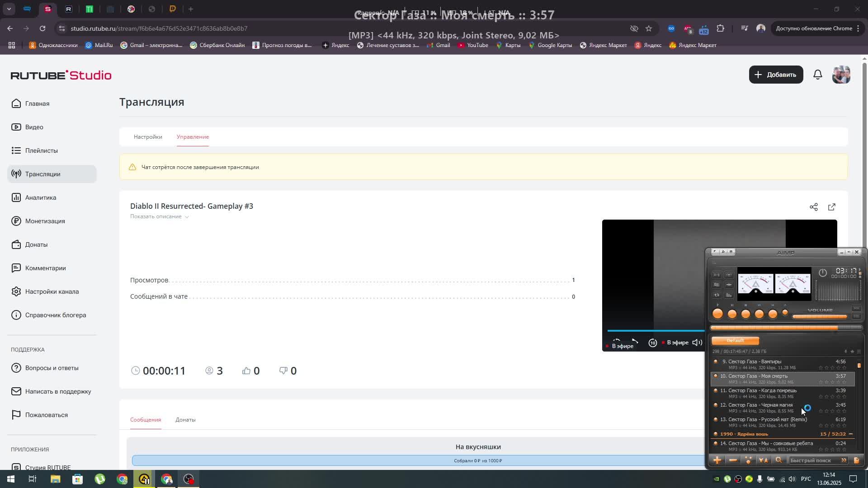Bookmark page with Chrome star icon

(x=649, y=28)
